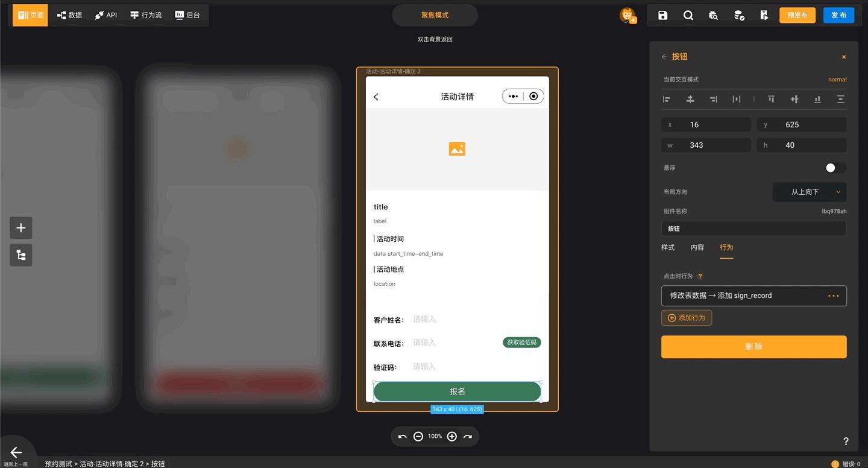Close the 按钮 properties panel
868x468 pixels.
click(844, 57)
